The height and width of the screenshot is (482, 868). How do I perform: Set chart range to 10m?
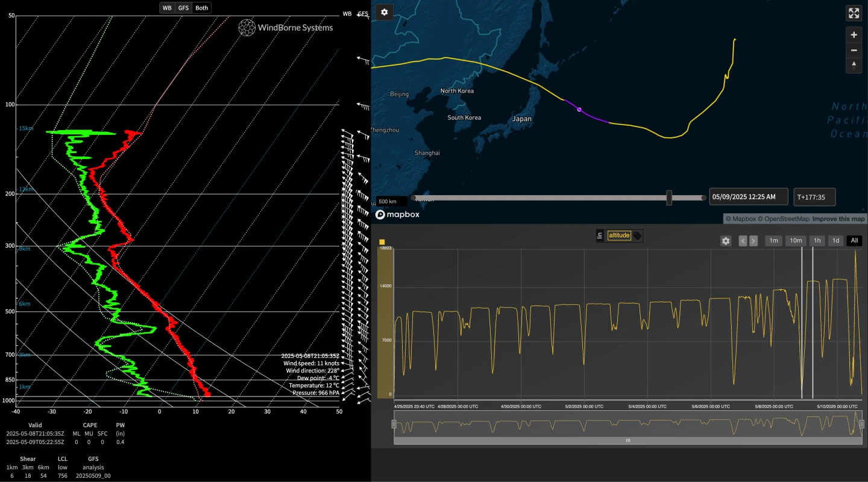pos(796,241)
